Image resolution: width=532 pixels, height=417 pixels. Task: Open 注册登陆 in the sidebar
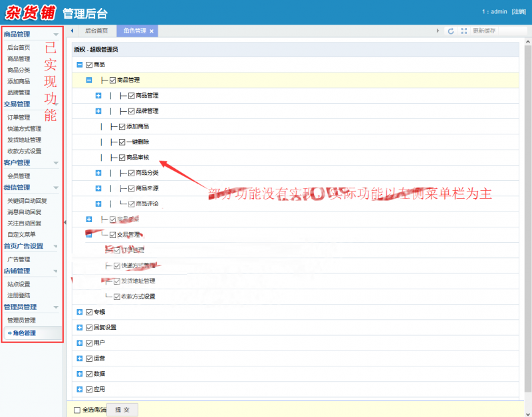pos(19,295)
